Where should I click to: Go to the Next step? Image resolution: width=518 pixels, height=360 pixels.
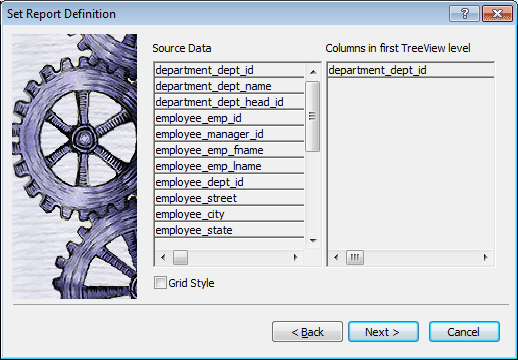pyautogui.click(x=383, y=332)
